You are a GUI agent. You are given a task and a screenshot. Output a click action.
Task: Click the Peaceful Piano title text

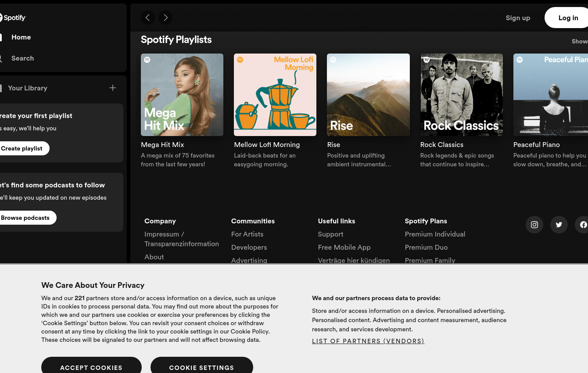tap(537, 144)
